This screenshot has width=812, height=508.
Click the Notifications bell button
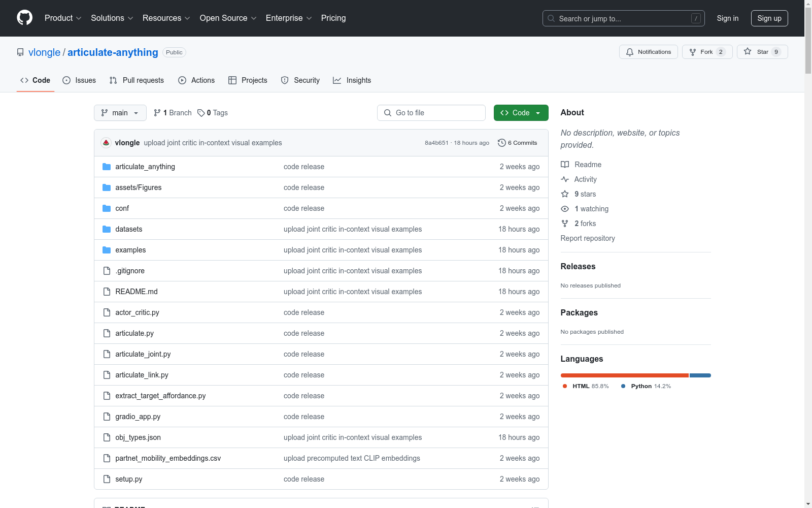click(648, 52)
